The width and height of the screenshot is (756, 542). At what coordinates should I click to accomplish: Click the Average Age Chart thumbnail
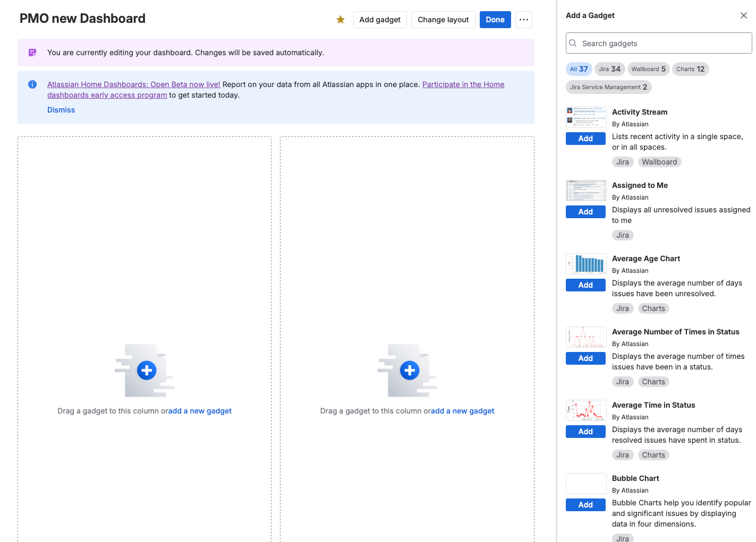[586, 264]
